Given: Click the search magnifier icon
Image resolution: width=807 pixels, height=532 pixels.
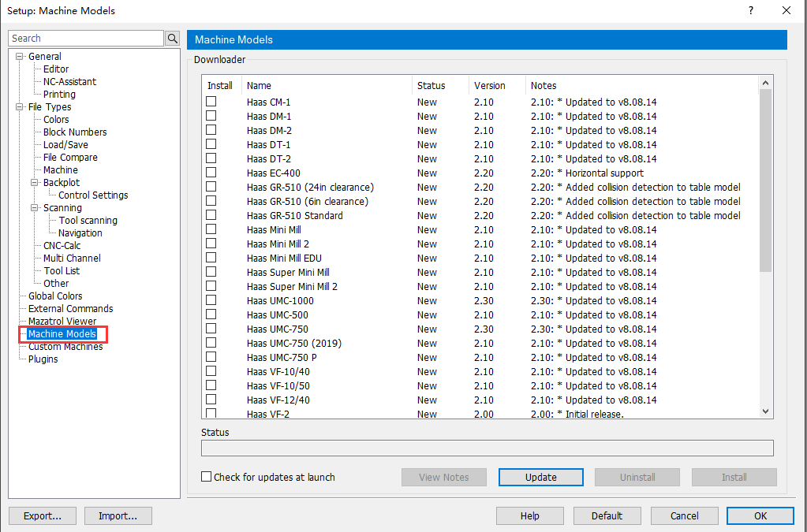Looking at the screenshot, I should [173, 38].
